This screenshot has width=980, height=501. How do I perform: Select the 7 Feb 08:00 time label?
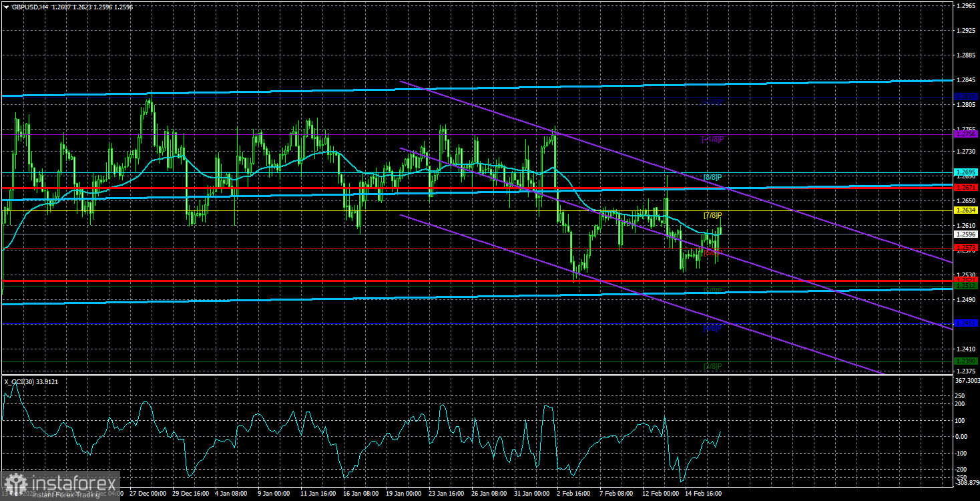pyautogui.click(x=617, y=494)
